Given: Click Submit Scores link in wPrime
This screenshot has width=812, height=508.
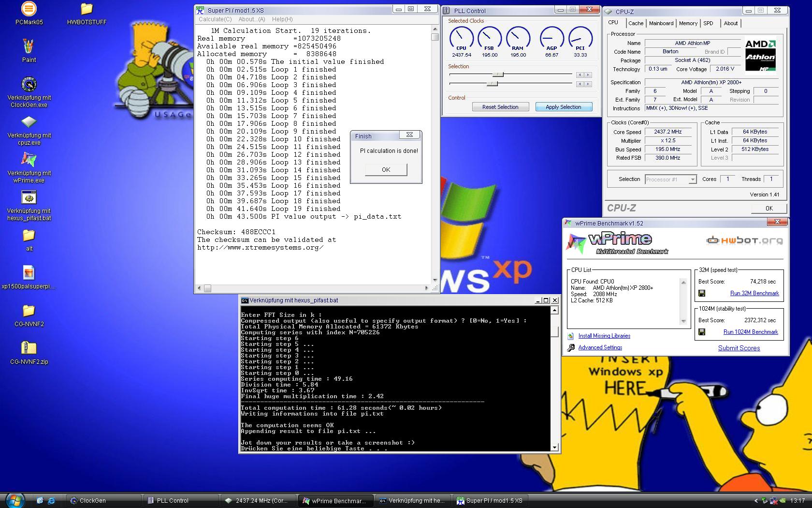Looking at the screenshot, I should point(739,348).
